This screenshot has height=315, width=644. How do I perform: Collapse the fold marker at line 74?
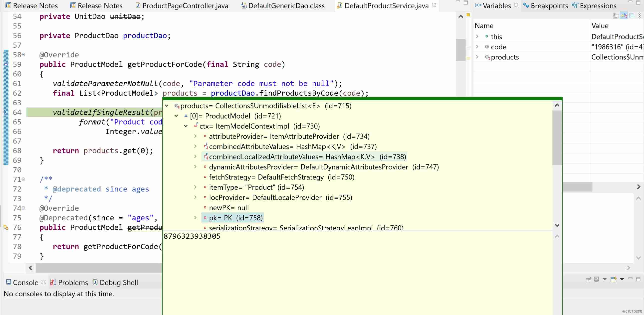point(23,208)
